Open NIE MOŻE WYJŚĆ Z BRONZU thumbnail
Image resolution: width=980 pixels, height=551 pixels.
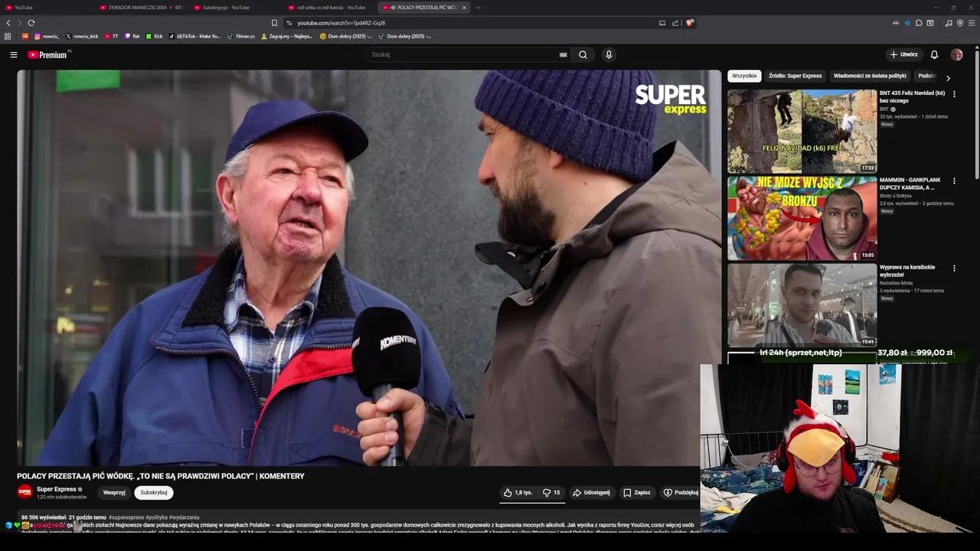(x=802, y=218)
